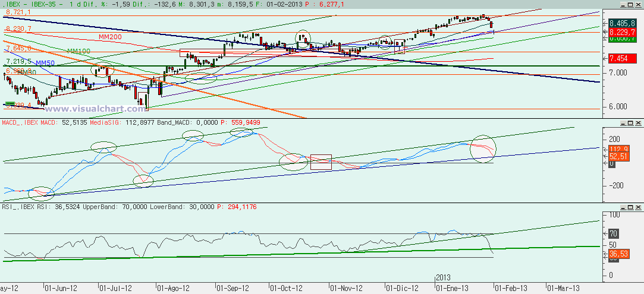Click the 8,721,1 resistance level label
The image size is (644, 294).
[x=18, y=12]
